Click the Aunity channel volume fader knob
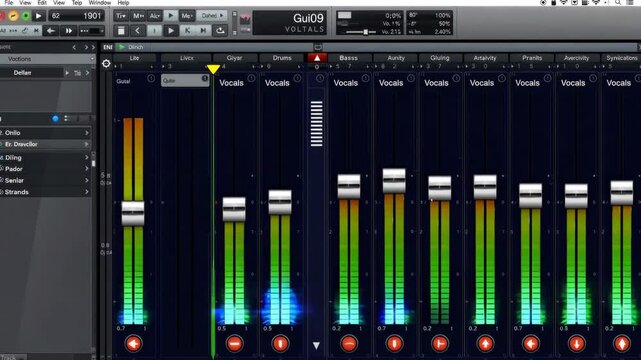The height and width of the screenshot is (360, 641). 394,181
